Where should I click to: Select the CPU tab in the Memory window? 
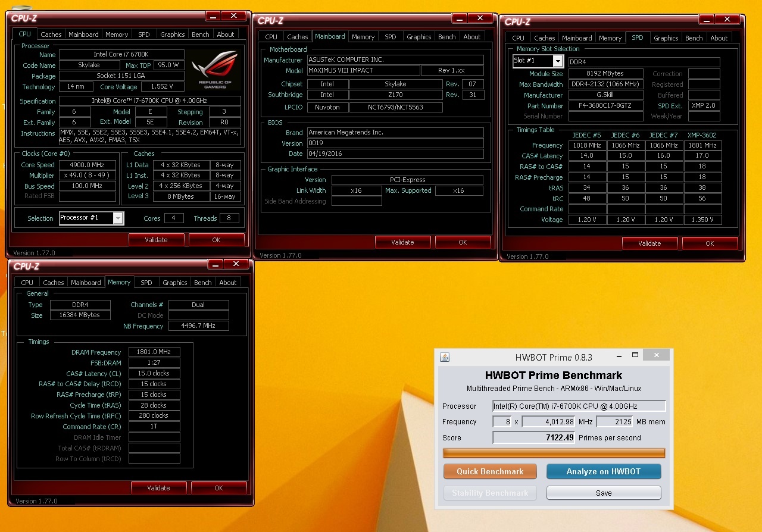27,283
